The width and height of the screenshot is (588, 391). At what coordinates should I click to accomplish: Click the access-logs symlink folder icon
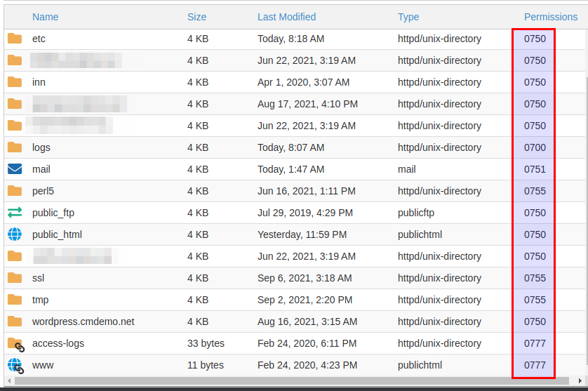coord(15,344)
